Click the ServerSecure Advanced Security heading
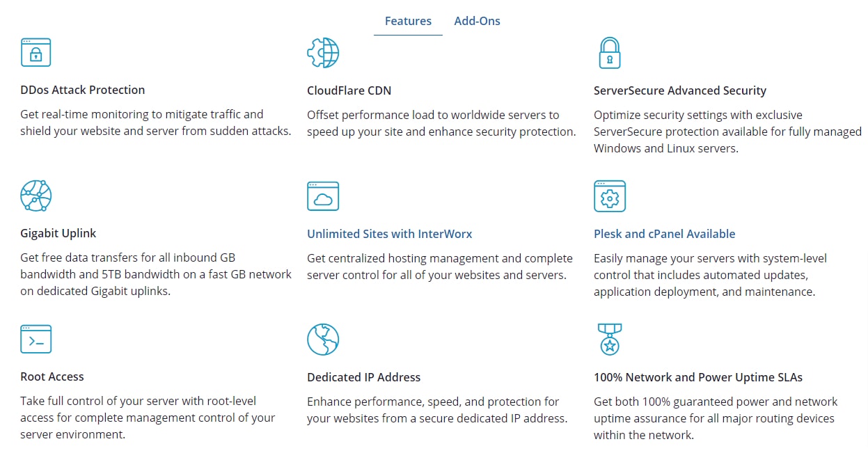Viewport: 868px width, 460px height. (x=680, y=90)
